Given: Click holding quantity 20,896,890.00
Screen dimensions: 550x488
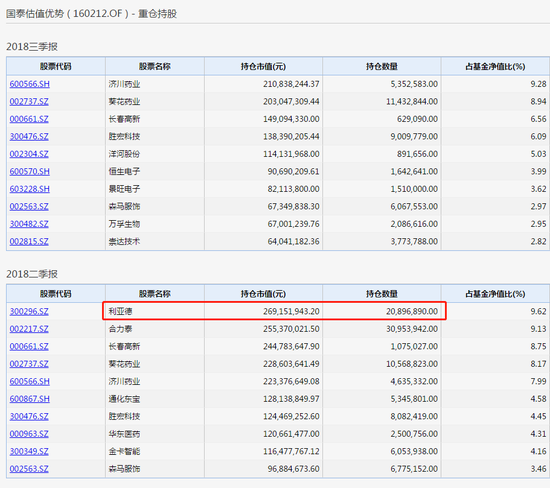Looking at the screenshot, I should click(412, 312).
